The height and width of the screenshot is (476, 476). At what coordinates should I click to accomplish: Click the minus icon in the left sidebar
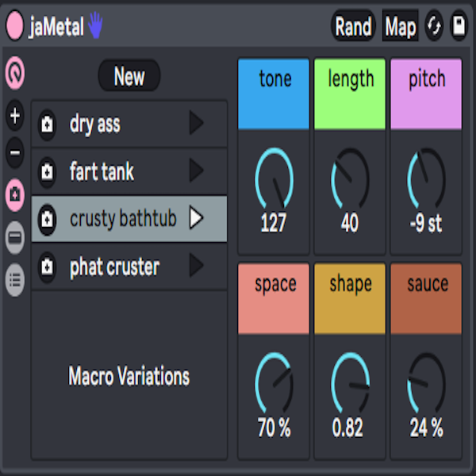click(15, 153)
